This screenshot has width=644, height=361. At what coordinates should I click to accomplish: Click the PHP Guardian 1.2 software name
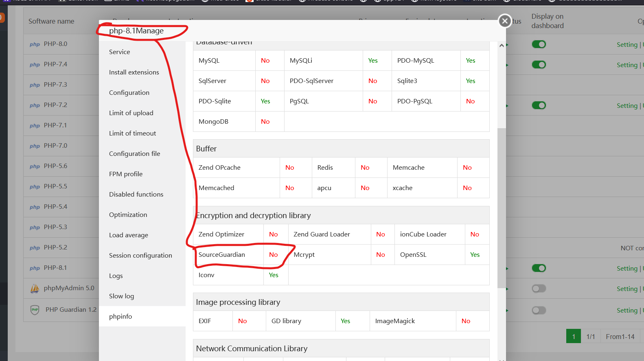tap(71, 309)
